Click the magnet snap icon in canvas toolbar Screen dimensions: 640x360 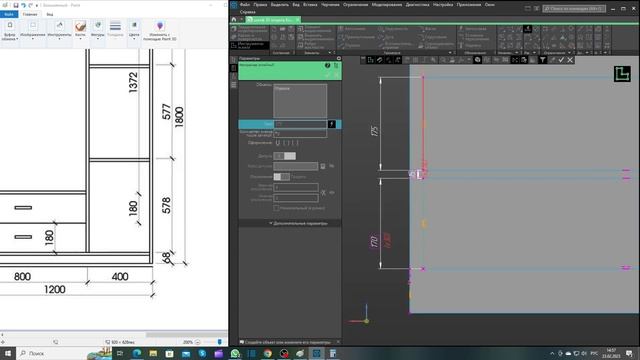380,60
